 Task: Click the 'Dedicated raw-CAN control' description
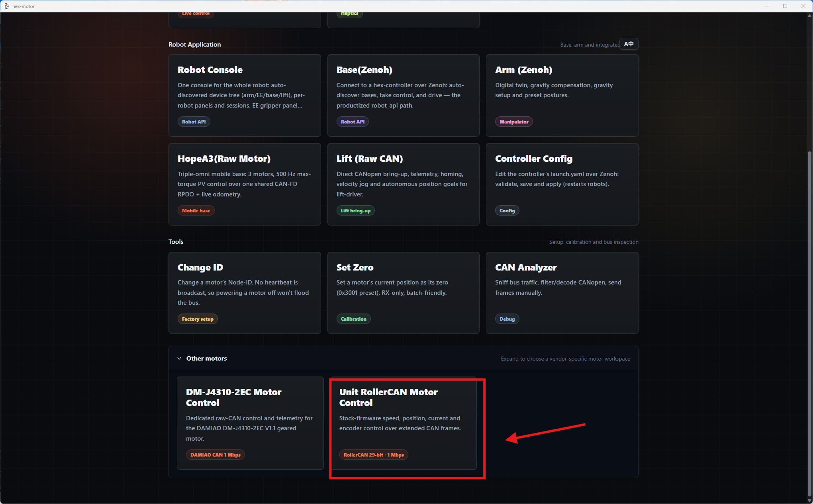tap(249, 428)
